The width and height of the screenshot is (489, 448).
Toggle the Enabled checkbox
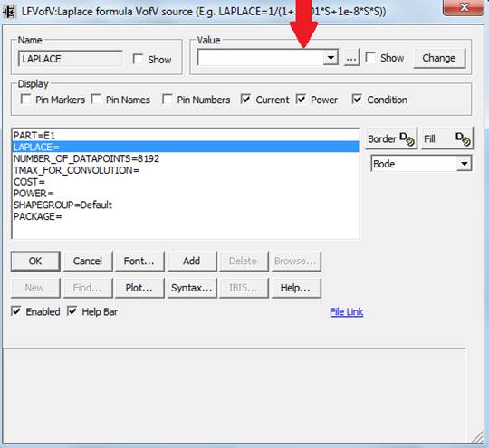coord(16,311)
